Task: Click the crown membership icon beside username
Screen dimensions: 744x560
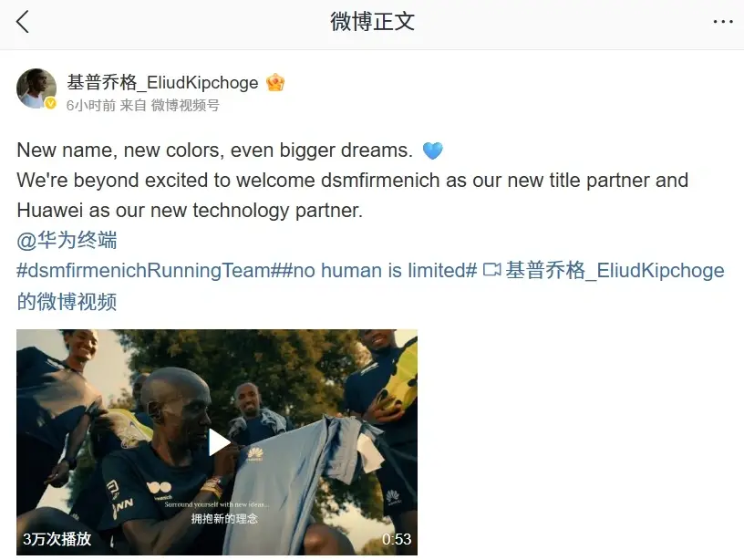Action: coord(275,83)
